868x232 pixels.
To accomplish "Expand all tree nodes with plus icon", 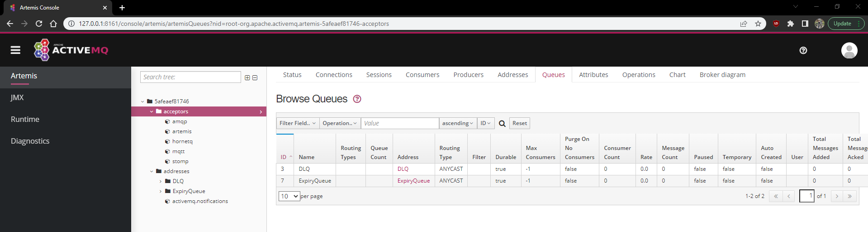I will tap(247, 77).
